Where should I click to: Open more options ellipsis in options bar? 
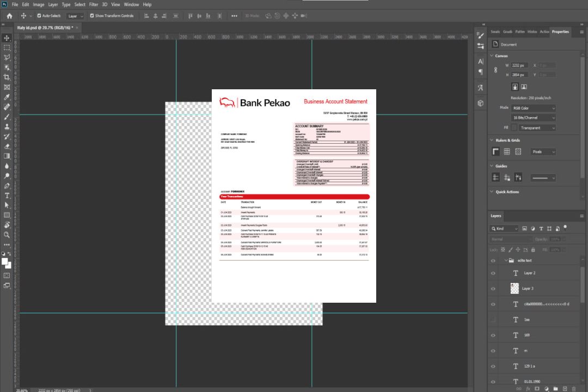point(234,16)
